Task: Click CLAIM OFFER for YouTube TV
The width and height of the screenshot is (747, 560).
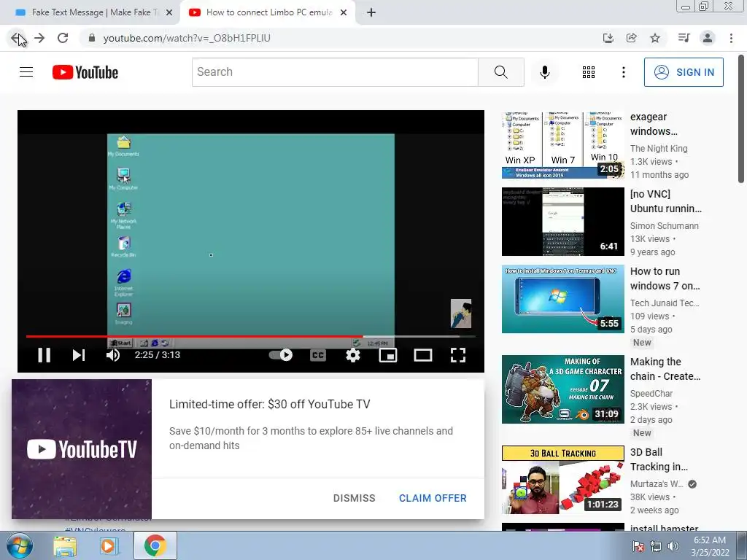Action: tap(433, 498)
